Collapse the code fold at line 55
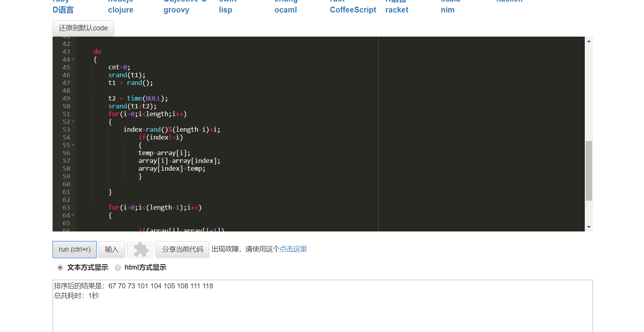Screen dimensions: 644x332 (x=73, y=145)
